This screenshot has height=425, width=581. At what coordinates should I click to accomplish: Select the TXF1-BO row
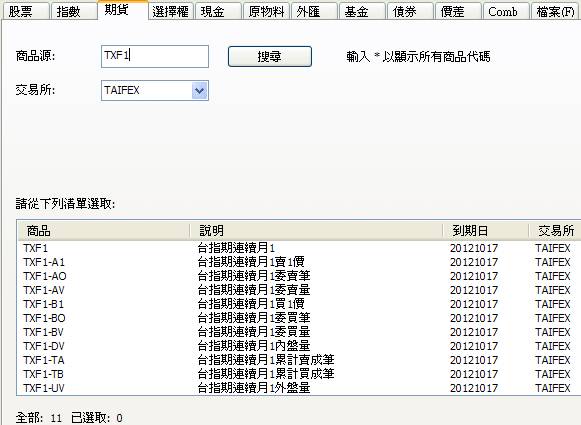[299, 318]
